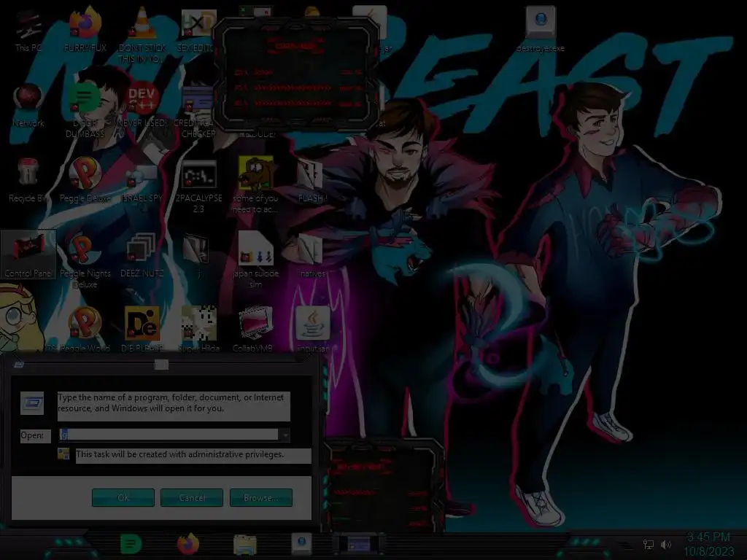This screenshot has width=747, height=560.
Task: Confirm with OK in the Run dialog
Action: (x=123, y=497)
